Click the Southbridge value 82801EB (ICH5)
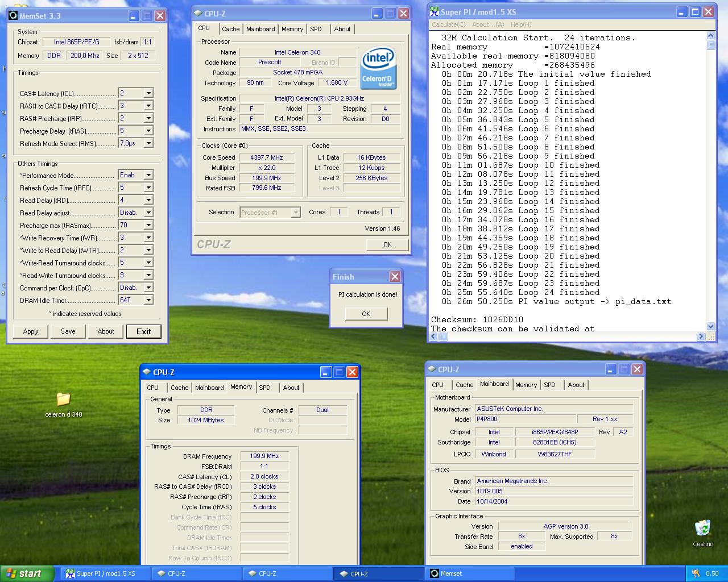Viewport: 728px width, 582px height. 555,442
